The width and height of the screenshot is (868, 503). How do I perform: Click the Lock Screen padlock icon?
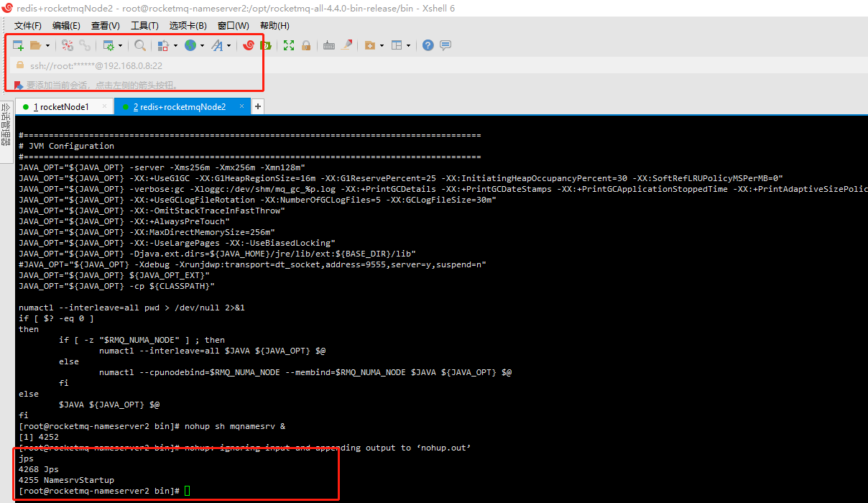(x=306, y=45)
